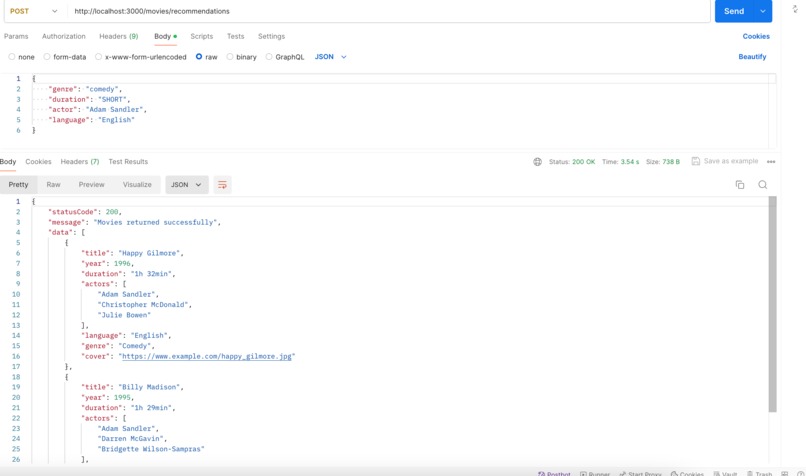Viewport: 806px width, 476px height.
Task: Select the request Body tab
Action: tap(165, 36)
